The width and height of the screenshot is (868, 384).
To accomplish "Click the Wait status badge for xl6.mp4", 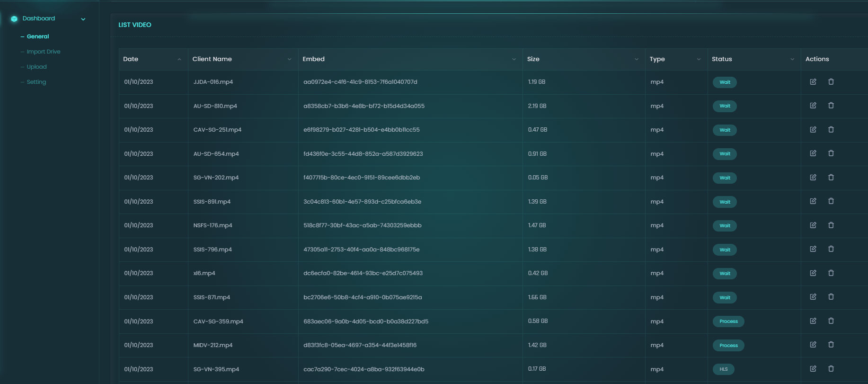I will coord(725,274).
